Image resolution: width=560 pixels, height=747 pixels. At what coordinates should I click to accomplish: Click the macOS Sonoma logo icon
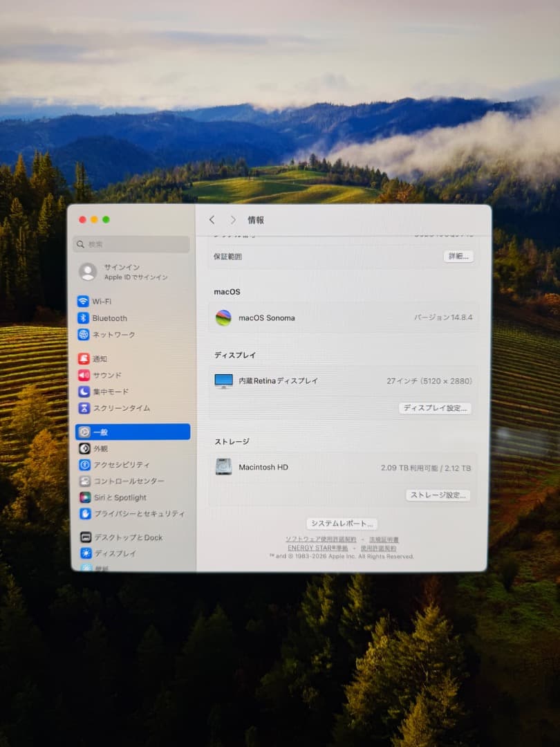(x=223, y=317)
